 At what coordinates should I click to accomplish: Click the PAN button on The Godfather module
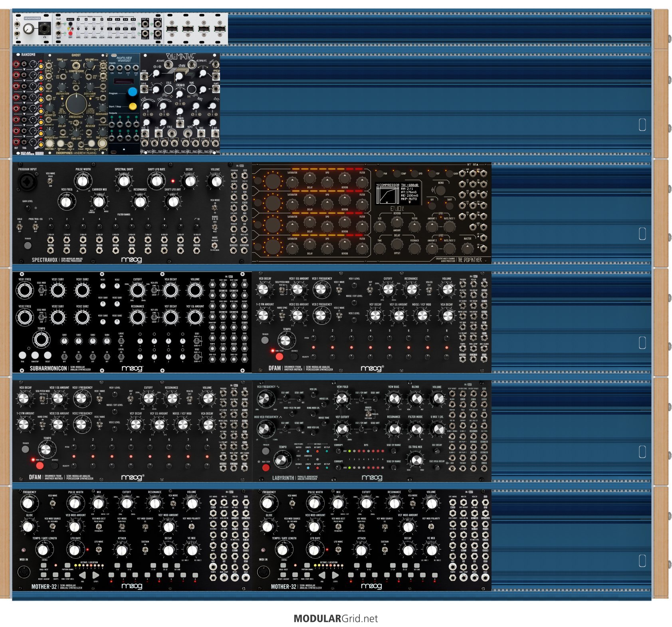pyautogui.click(x=379, y=174)
